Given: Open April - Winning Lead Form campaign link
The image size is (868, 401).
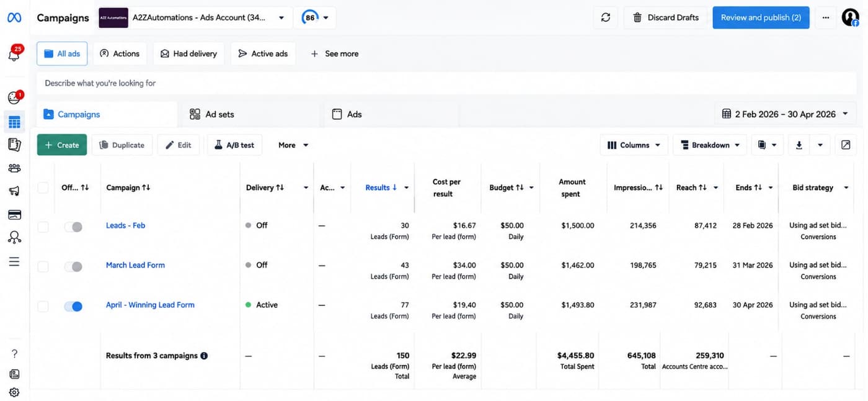Looking at the screenshot, I should tap(150, 305).
